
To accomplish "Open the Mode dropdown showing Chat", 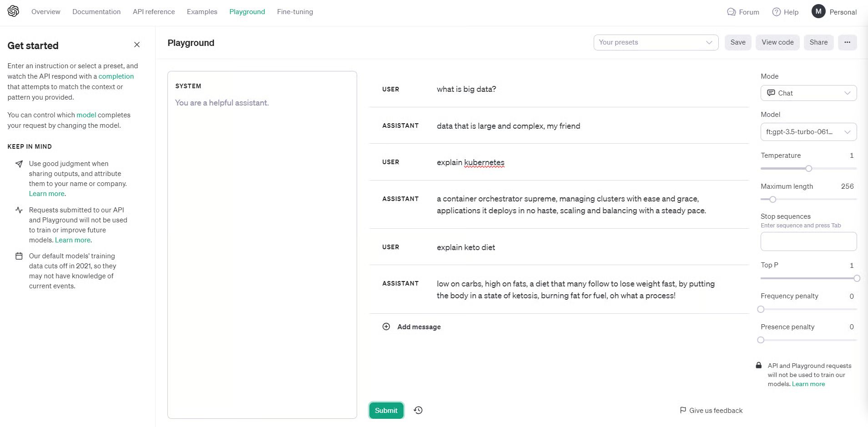I will pyautogui.click(x=808, y=93).
